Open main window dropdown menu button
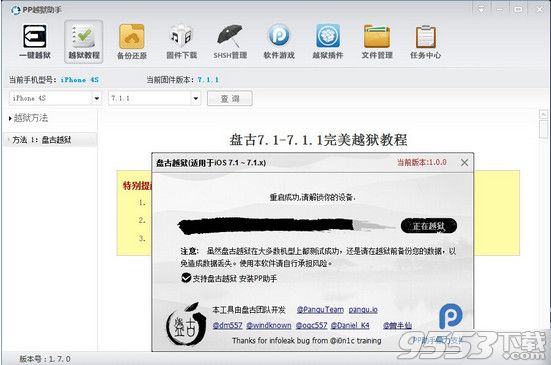 pyautogui.click(x=480, y=9)
